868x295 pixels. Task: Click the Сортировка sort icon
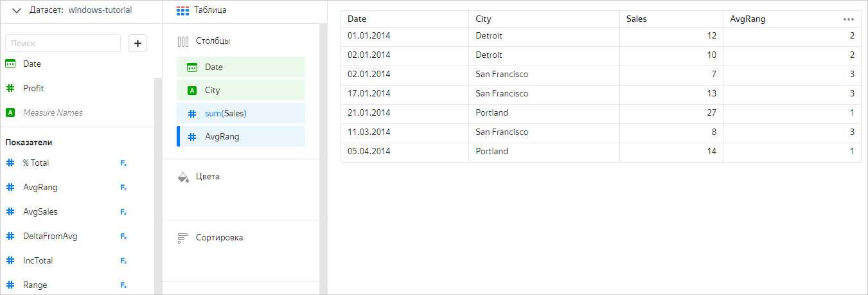click(x=183, y=238)
